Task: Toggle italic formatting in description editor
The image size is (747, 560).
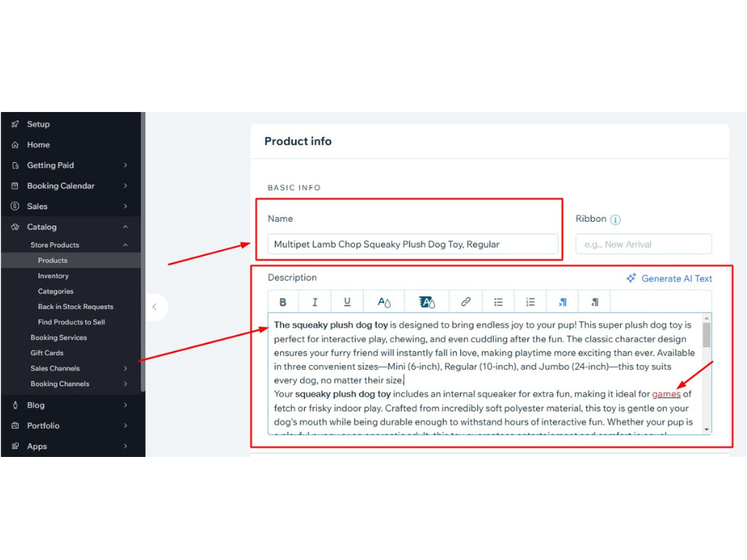Action: [314, 302]
